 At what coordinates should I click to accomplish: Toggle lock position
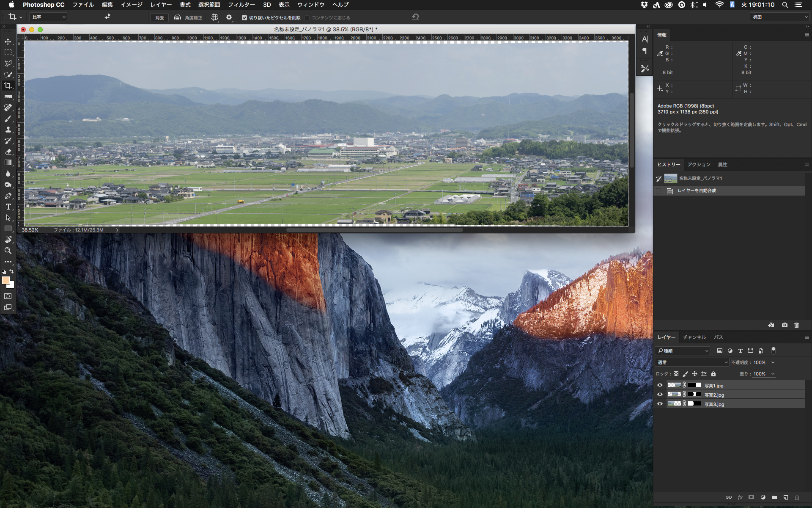pos(694,374)
